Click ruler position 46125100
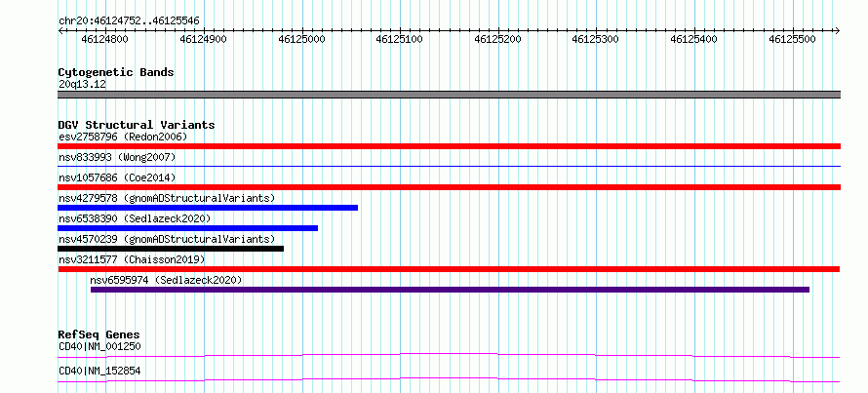This screenshot has width=868, height=393. pyautogui.click(x=399, y=39)
